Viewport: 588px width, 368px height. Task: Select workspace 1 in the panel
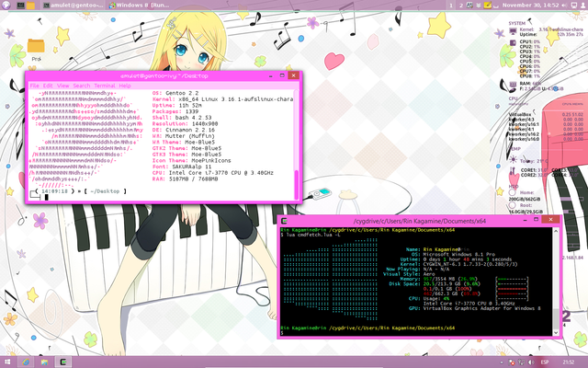(451, 6)
